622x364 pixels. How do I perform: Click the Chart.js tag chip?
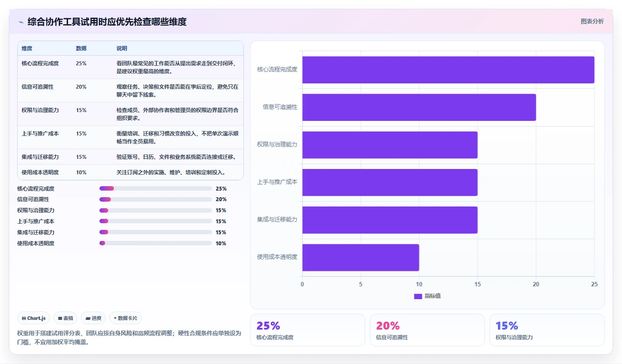[x=34, y=318]
